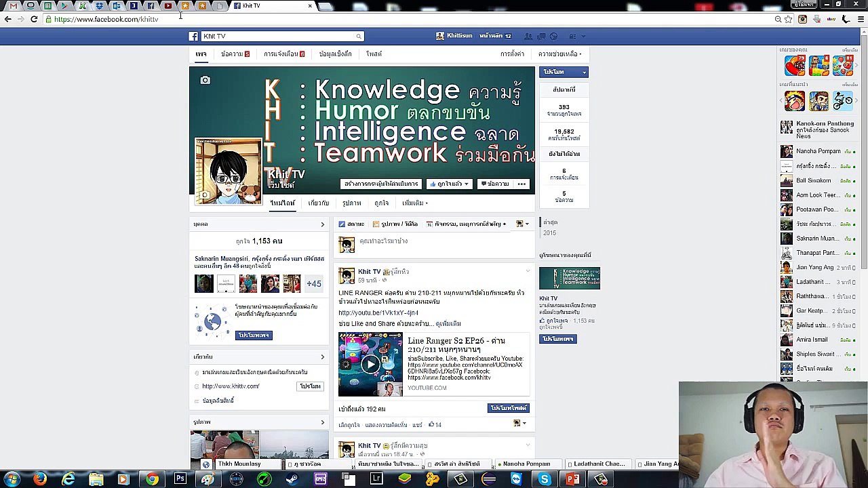Open the privacy shortcuts lock icon
The width and height of the screenshot is (868, 488).
pos(573,36)
